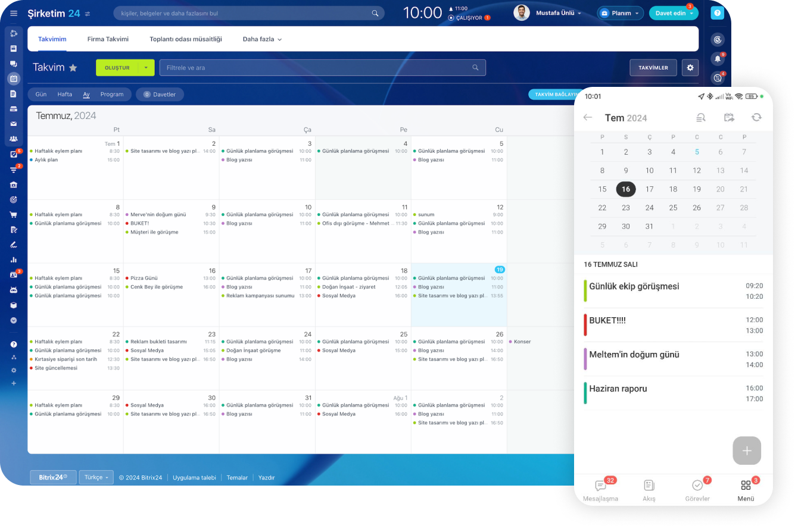Click the star next to Takvim title
Screen dimensions: 798x532
point(73,68)
